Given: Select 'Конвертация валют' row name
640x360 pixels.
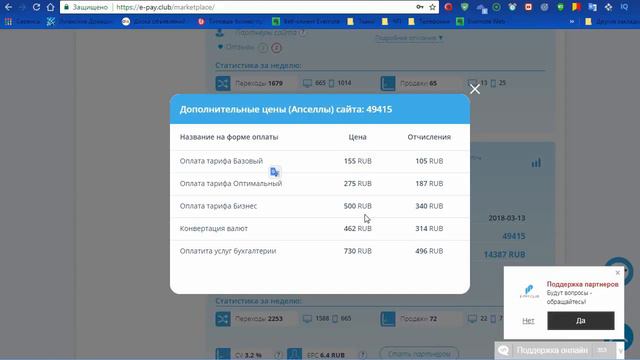Looking at the screenshot, I should (213, 228).
